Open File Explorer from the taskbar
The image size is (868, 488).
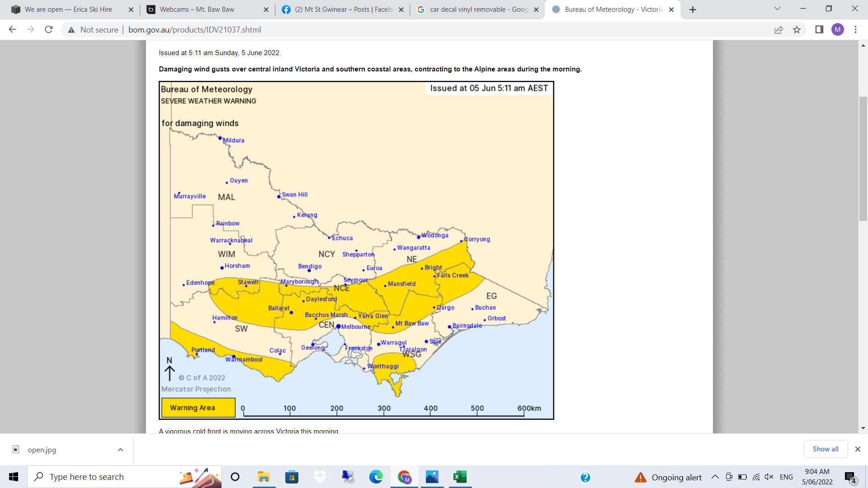pos(264,477)
